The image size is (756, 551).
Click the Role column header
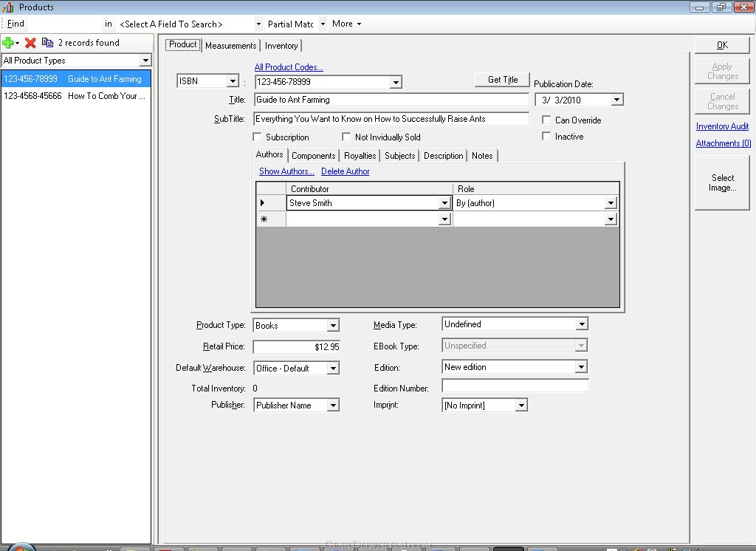click(536, 188)
